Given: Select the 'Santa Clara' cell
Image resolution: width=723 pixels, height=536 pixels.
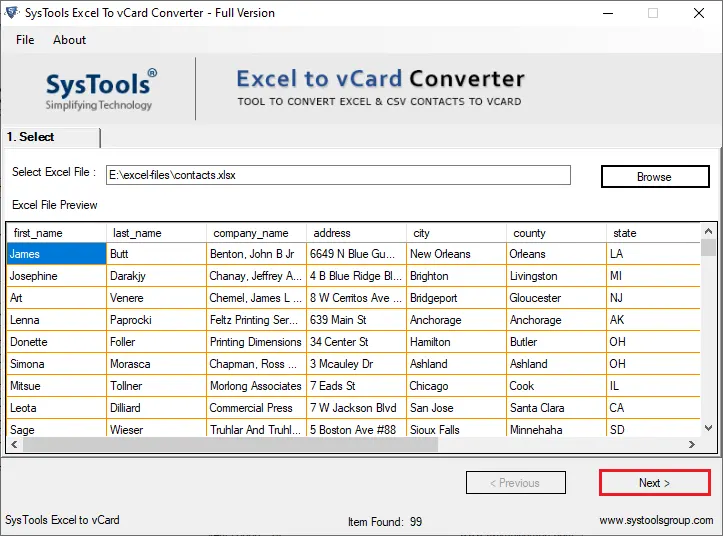Looking at the screenshot, I should click(x=557, y=408).
